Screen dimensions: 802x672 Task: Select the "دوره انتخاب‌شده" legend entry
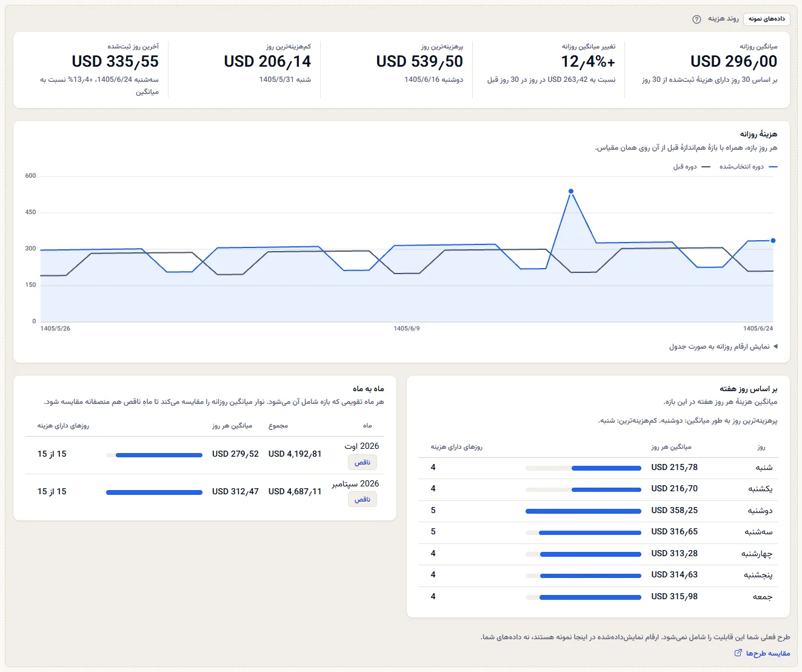[x=748, y=167]
